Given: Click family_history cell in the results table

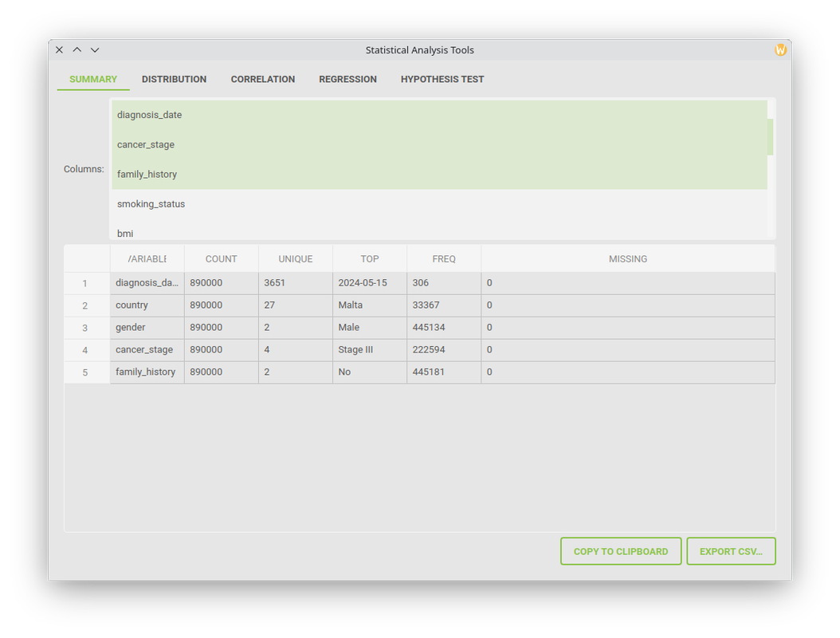Looking at the screenshot, I should (x=147, y=372).
